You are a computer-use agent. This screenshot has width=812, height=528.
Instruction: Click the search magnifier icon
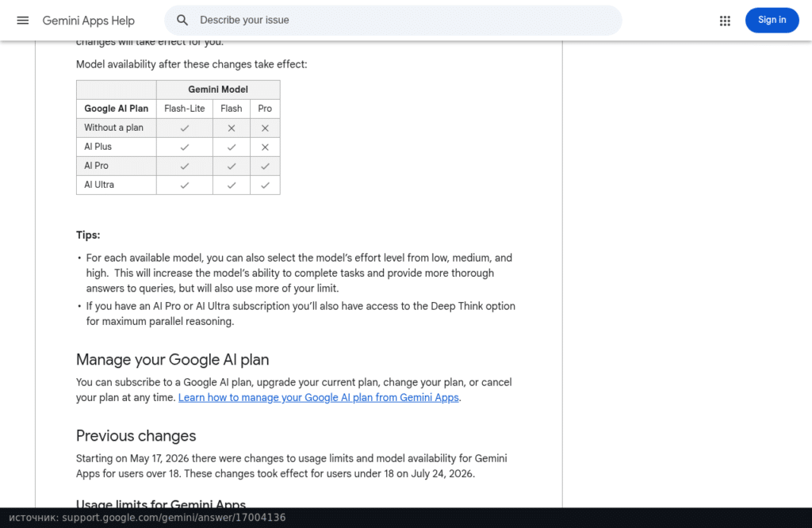[182, 20]
